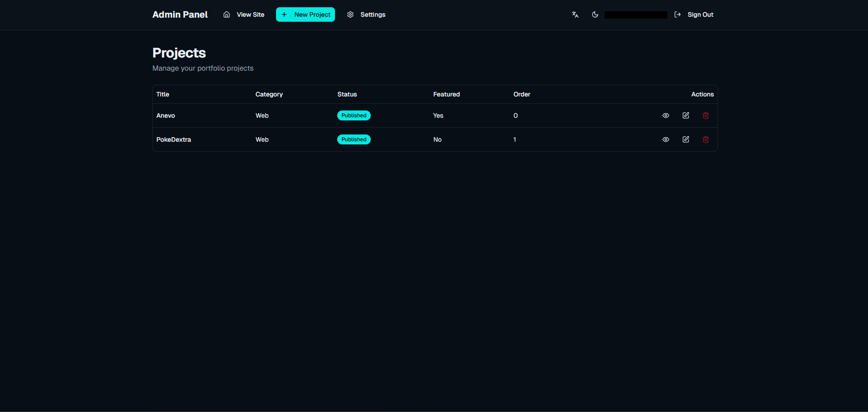
Task: Click the Order column header
Action: (x=522, y=94)
